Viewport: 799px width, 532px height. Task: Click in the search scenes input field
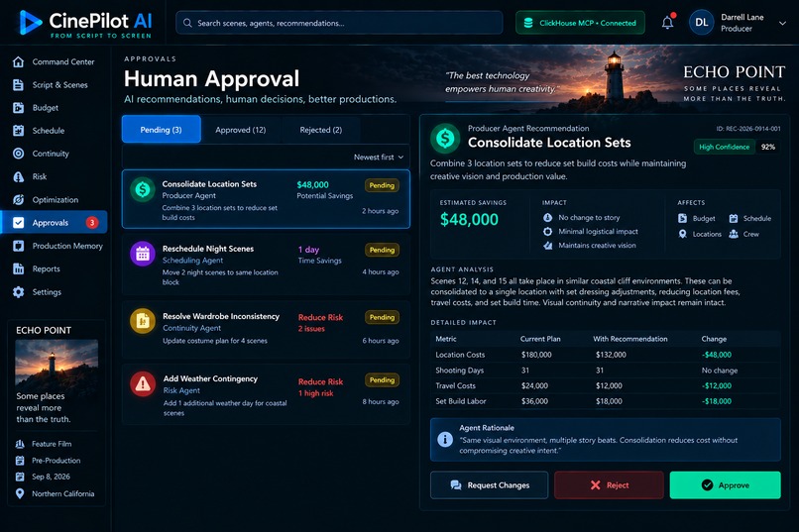click(339, 23)
